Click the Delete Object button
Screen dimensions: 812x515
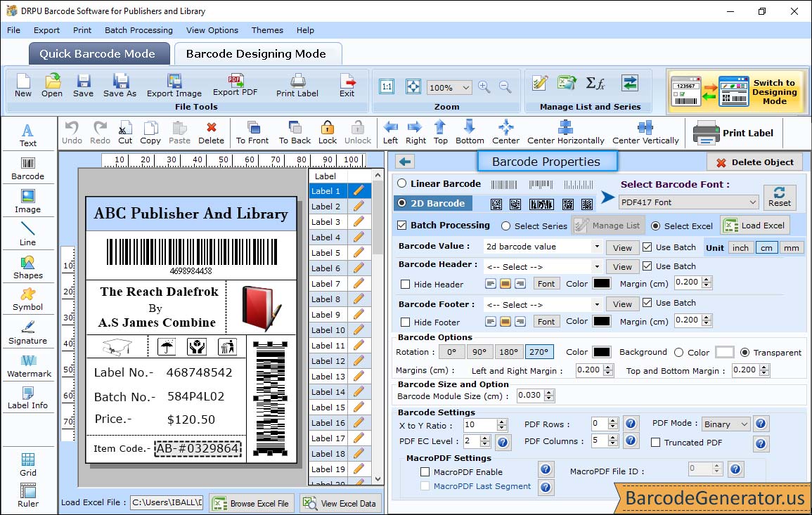754,162
